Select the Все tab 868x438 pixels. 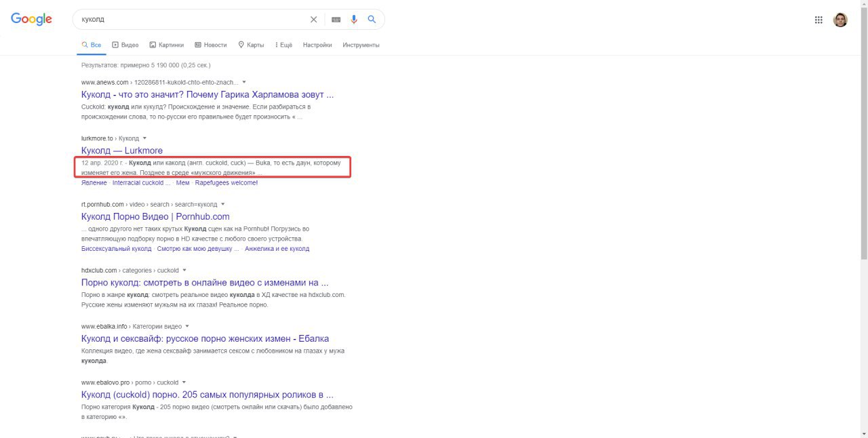[x=92, y=45]
